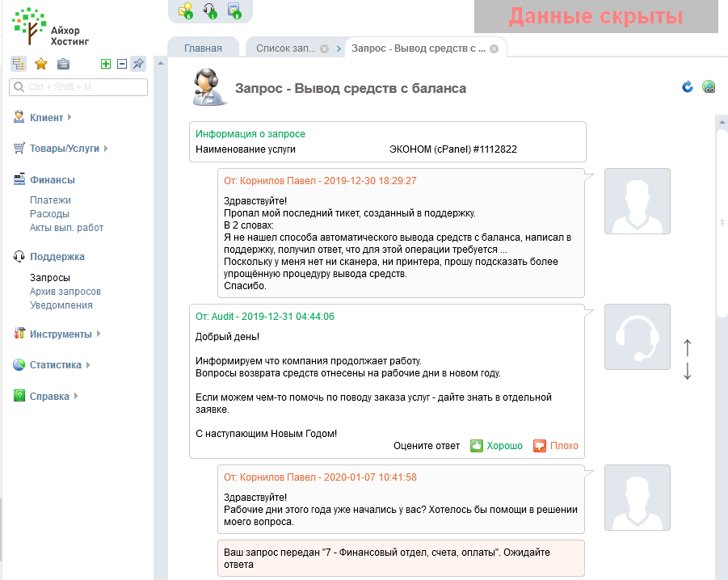Image resolution: width=728 pixels, height=580 pixels.
Task: Open the briefcase icon in the sidebar toolbar
Action: click(x=63, y=64)
